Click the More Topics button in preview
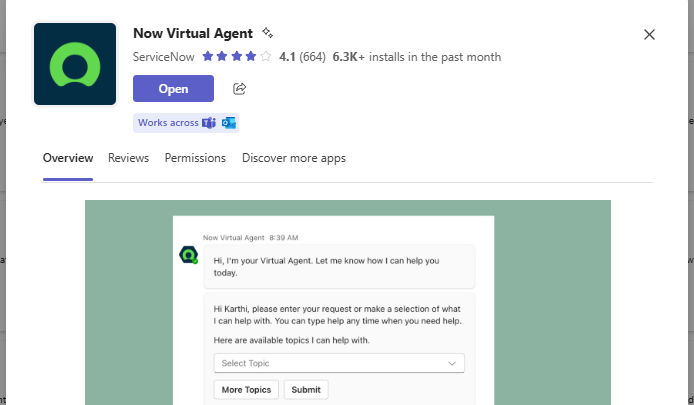 coord(246,390)
